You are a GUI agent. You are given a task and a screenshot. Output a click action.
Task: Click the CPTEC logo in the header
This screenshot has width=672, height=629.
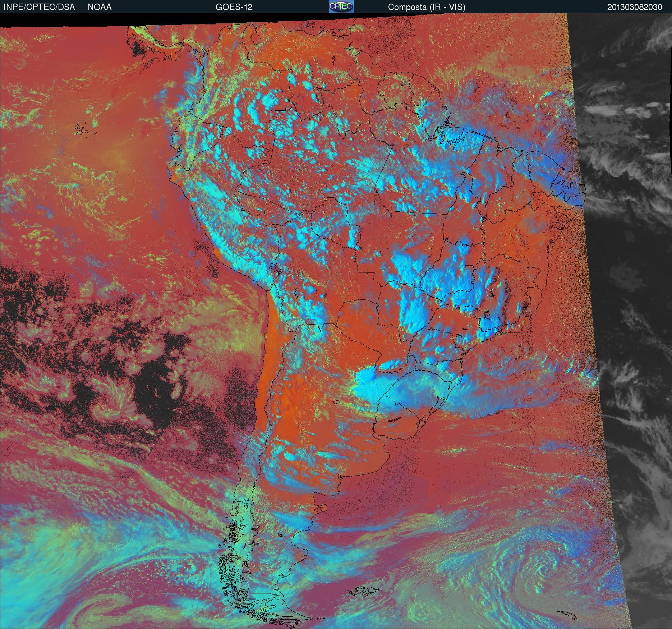pos(341,6)
